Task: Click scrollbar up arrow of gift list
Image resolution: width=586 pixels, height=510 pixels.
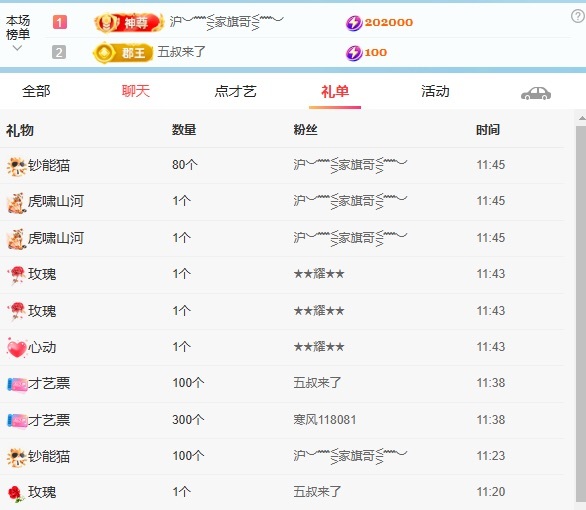Action: point(582,118)
